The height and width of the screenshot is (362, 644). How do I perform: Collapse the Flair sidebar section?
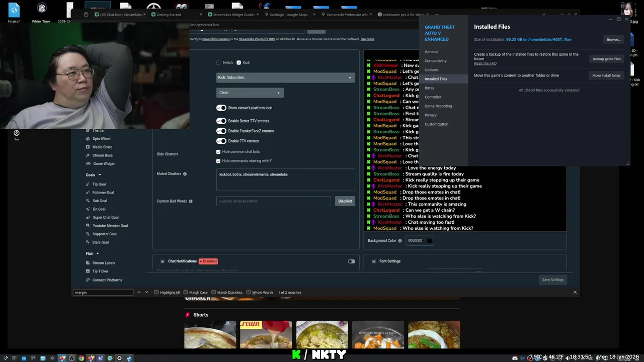click(x=92, y=254)
